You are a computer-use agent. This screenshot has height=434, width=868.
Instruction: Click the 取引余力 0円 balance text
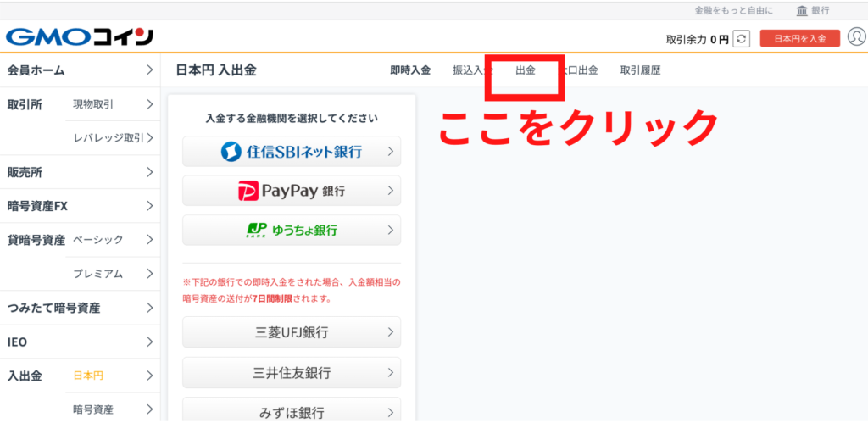pyautogui.click(x=698, y=39)
